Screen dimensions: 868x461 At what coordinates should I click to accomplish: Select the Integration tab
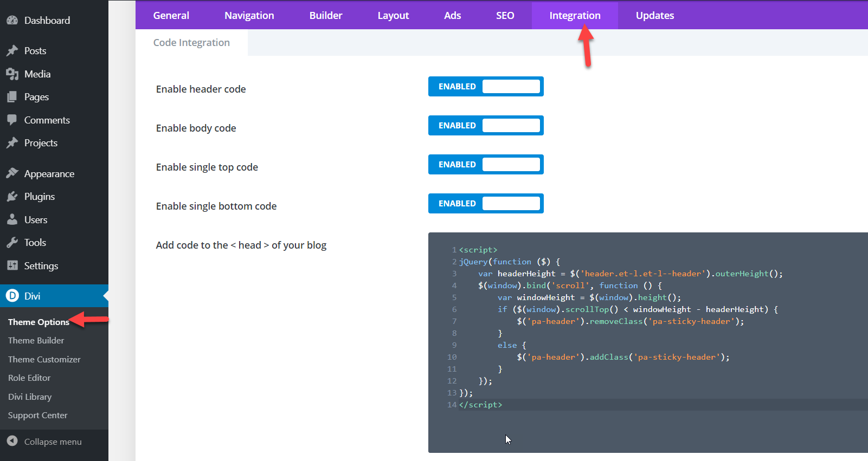pos(575,16)
